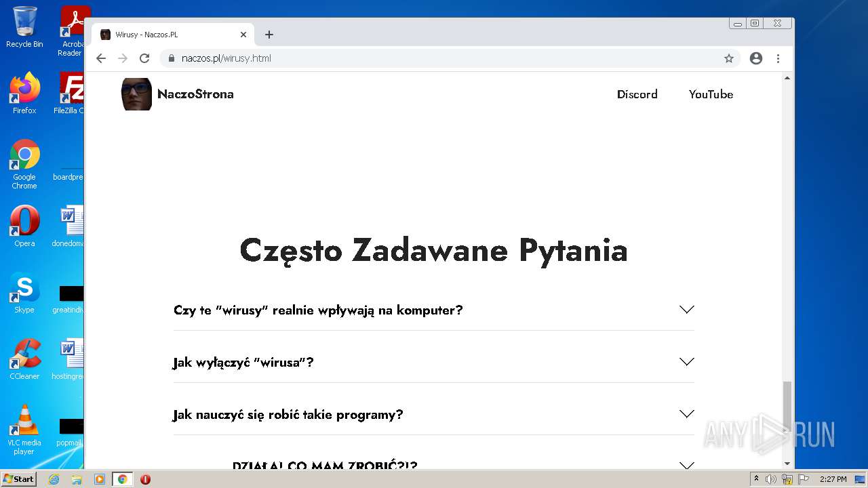Launch VLC media player desktop shortcut

point(24,430)
